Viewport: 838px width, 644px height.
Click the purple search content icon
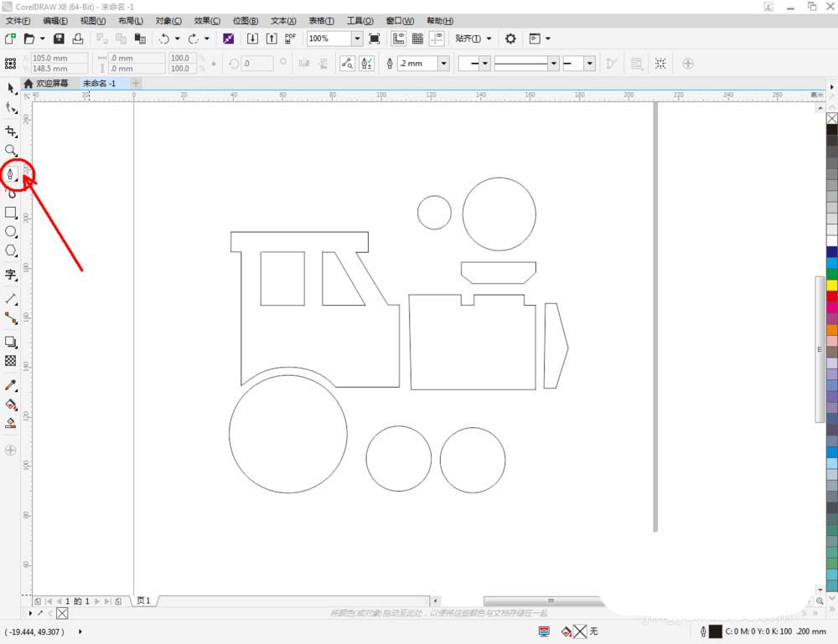tap(228, 39)
